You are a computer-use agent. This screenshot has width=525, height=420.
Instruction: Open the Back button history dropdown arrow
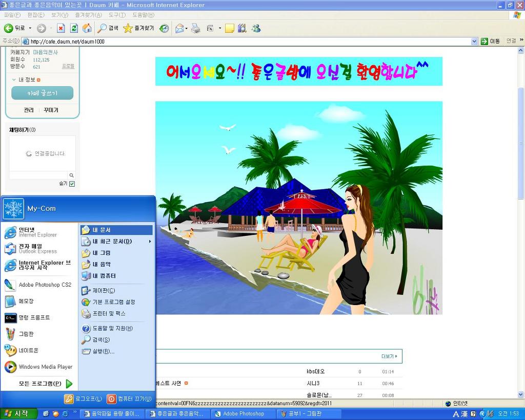pyautogui.click(x=30, y=28)
